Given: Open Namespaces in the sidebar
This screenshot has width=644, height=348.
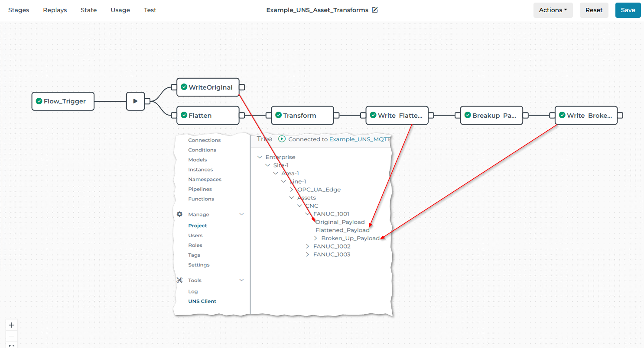Looking at the screenshot, I should (x=205, y=179).
